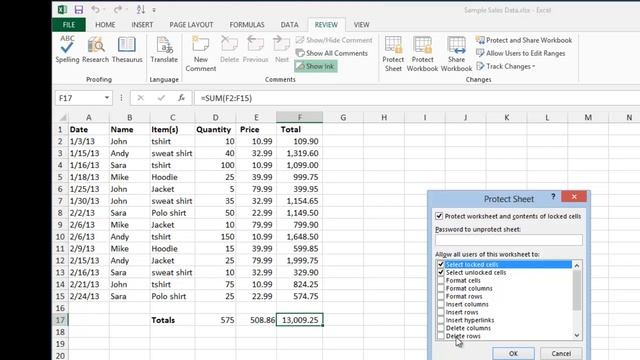The height and width of the screenshot is (360, 640).
Task: Save the workbook with quick access icon
Action: 79,9
